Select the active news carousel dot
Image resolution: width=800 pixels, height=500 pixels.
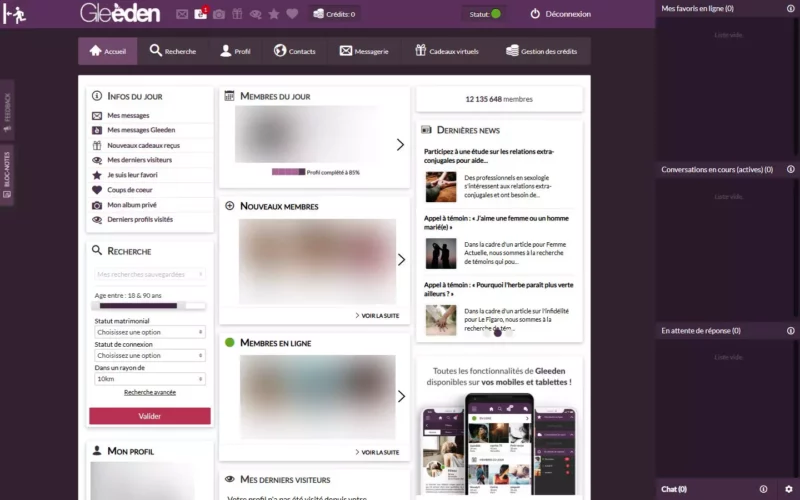497,333
